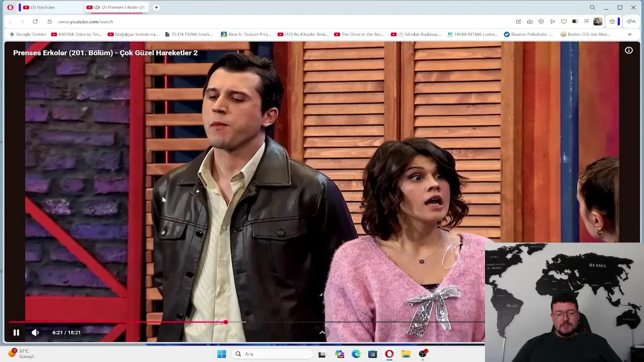Open the (7) Sıfırdan Başlasay... bookmark

(x=416, y=34)
